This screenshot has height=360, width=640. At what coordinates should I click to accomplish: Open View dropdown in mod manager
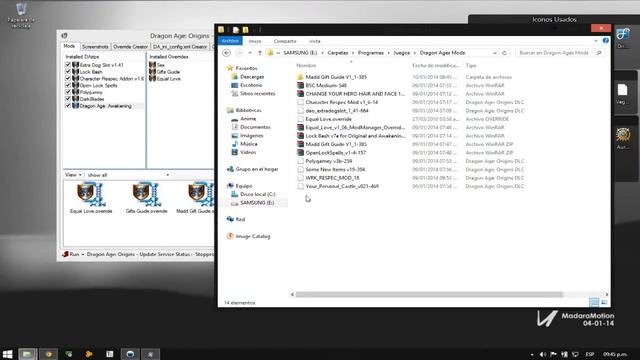pyautogui.click(x=73, y=175)
